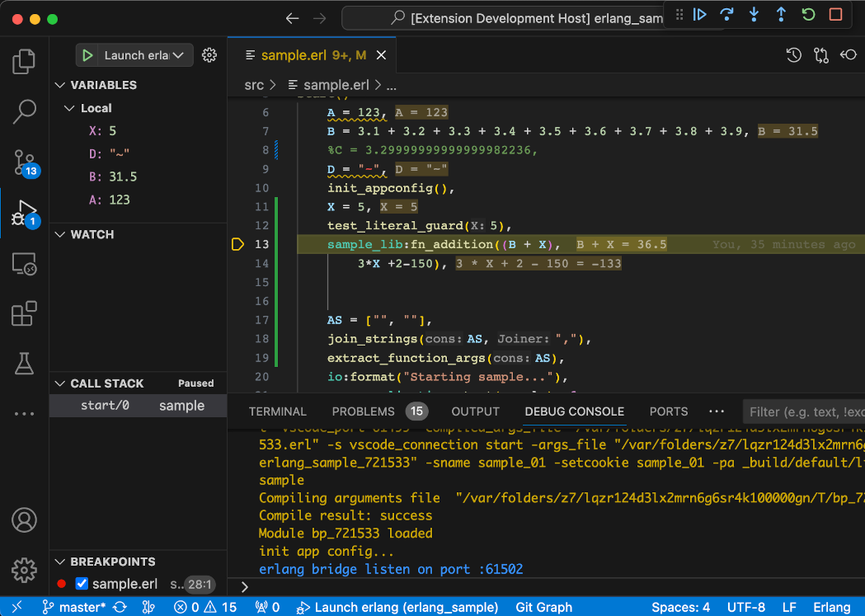The height and width of the screenshot is (616, 865).
Task: Toggle sample.erl breakpoint checkbox
Action: point(82,584)
